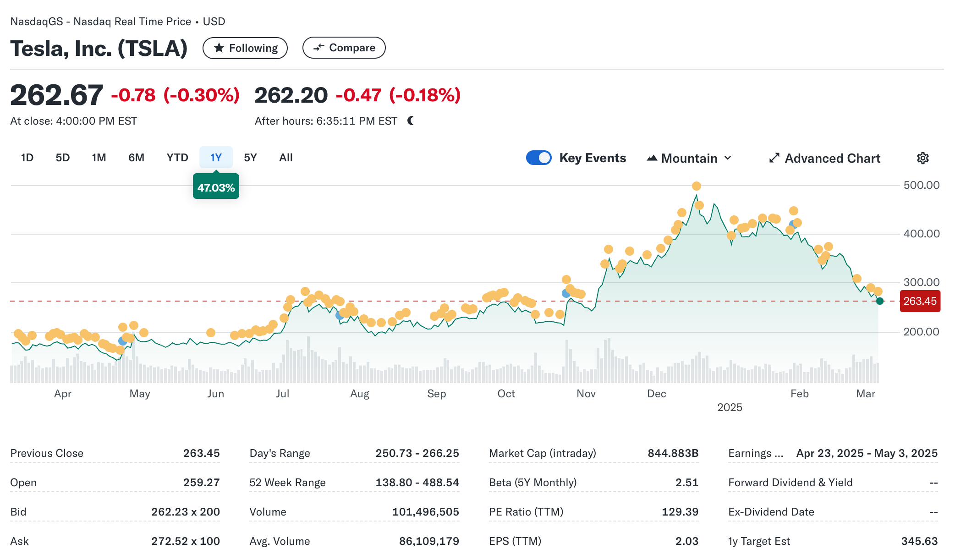
Task: Open the Advanced Chart link
Action: tap(832, 158)
